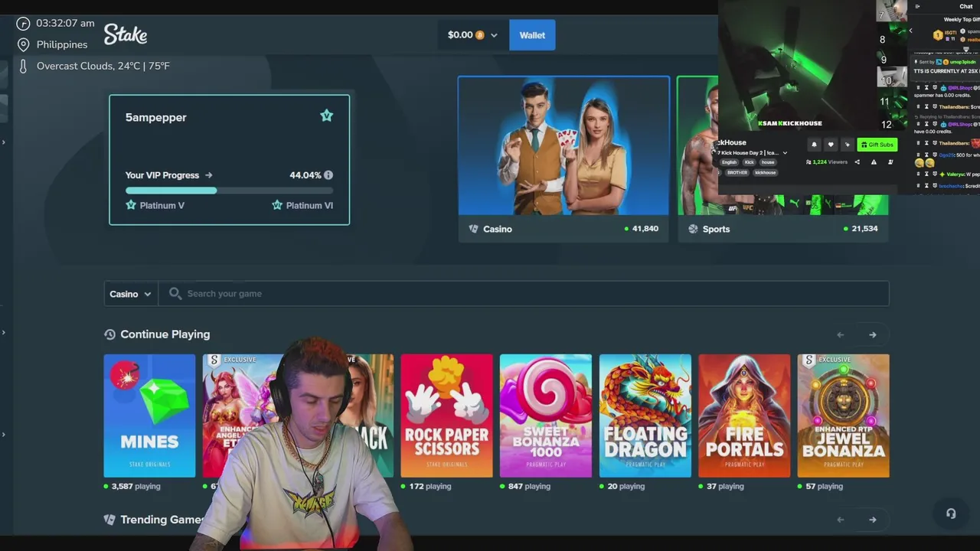Collapse the Kick Chat panel icon
The height and width of the screenshot is (551, 980).
click(x=917, y=6)
